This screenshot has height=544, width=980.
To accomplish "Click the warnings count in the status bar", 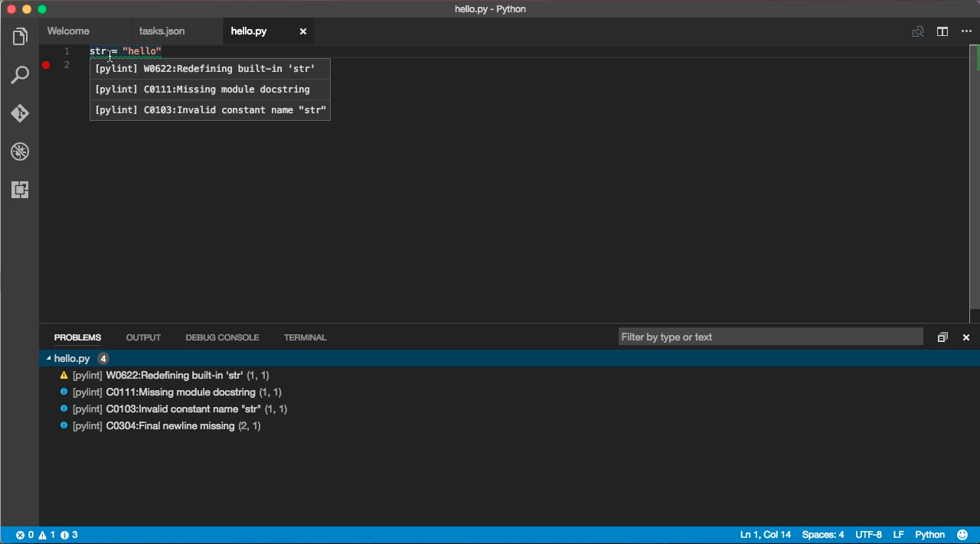I will 47,535.
